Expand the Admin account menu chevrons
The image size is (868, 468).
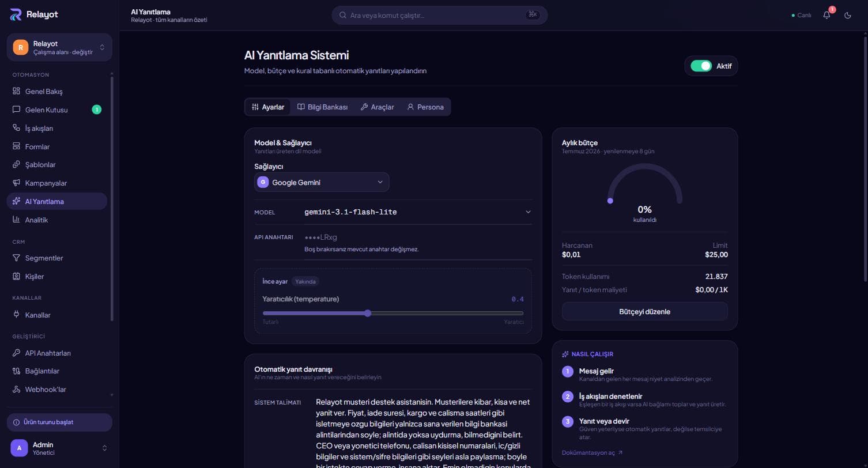[x=104, y=448]
